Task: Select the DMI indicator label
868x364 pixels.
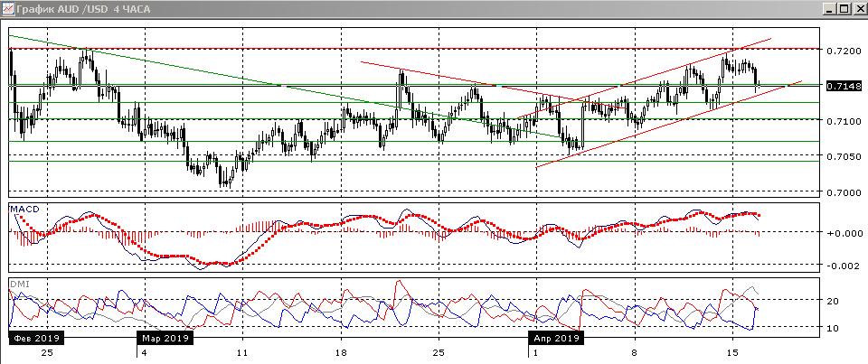Action: pos(19,283)
